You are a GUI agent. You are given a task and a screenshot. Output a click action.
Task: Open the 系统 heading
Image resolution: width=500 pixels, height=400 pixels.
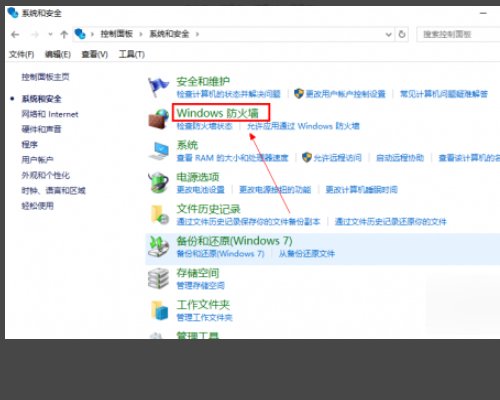[187, 145]
